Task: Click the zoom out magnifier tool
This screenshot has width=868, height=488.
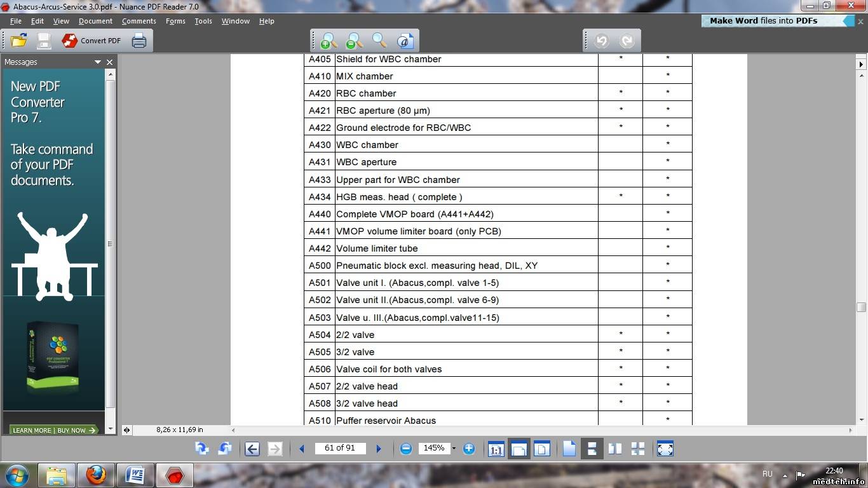Action: (354, 41)
